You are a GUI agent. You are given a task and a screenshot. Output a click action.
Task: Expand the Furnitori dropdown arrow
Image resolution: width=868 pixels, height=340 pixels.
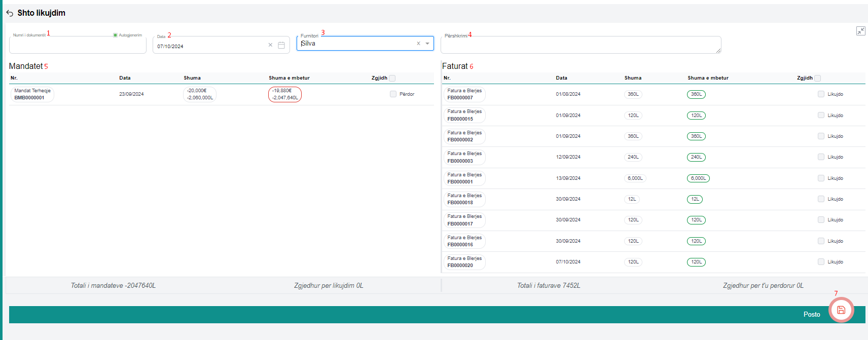click(427, 44)
